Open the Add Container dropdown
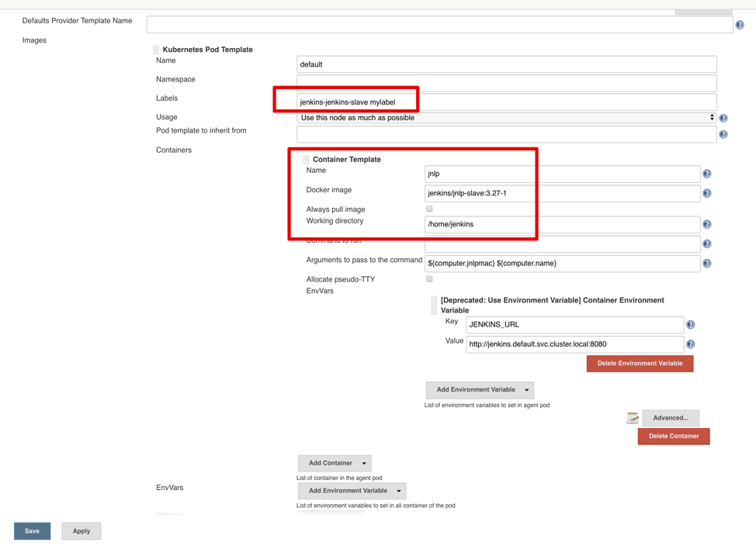Screen dimensions: 756x546 335,463
